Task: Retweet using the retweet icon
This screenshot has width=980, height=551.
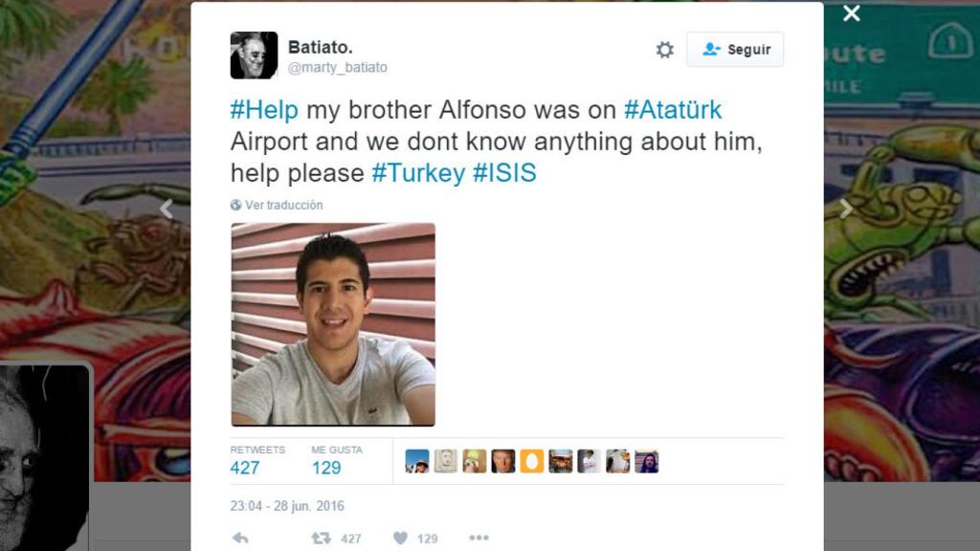Action: pos(322,538)
